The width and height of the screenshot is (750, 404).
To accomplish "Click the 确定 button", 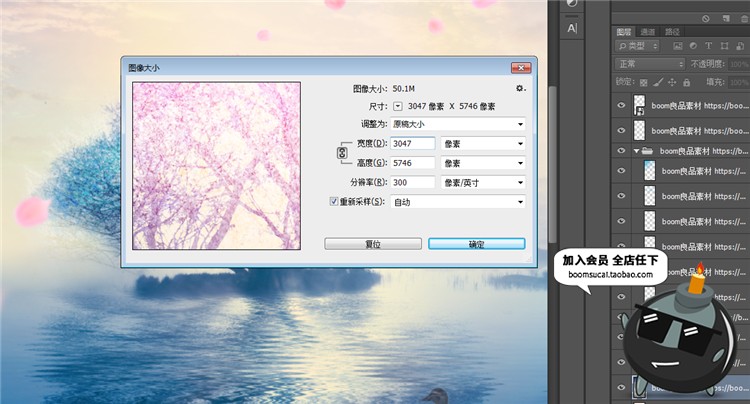I will pyautogui.click(x=476, y=244).
